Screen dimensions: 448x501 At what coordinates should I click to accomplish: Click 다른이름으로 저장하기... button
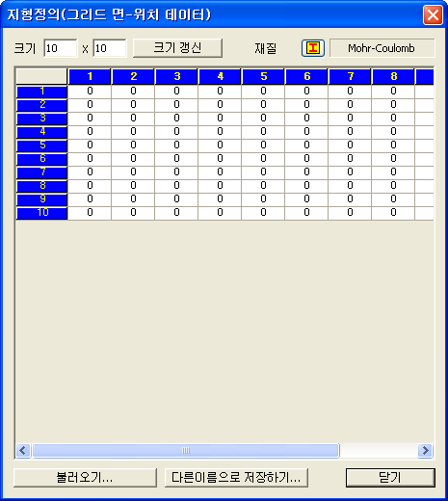236,478
